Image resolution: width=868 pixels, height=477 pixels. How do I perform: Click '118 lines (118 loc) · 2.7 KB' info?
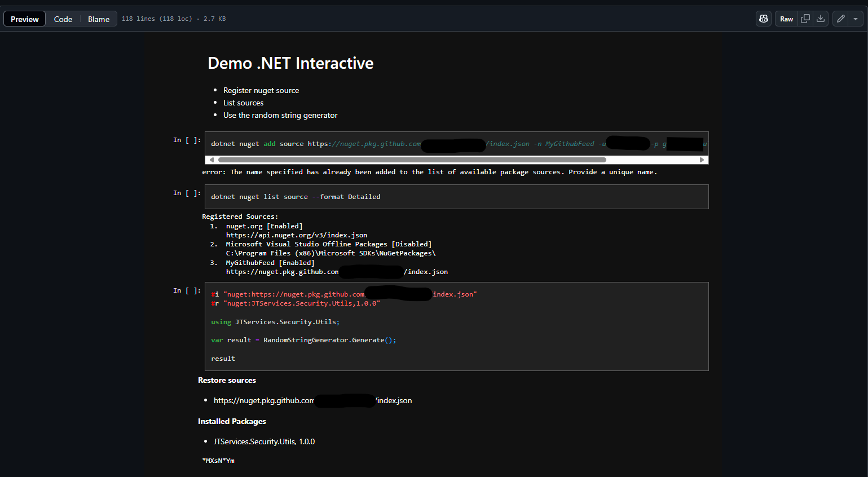(x=174, y=19)
